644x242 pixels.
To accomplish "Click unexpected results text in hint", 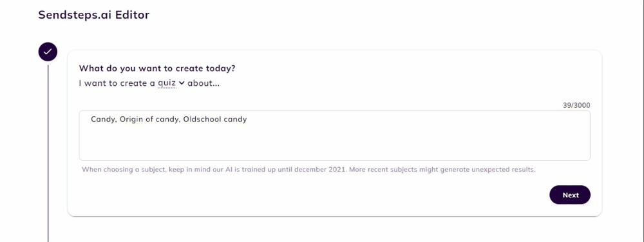I will coord(506,169).
